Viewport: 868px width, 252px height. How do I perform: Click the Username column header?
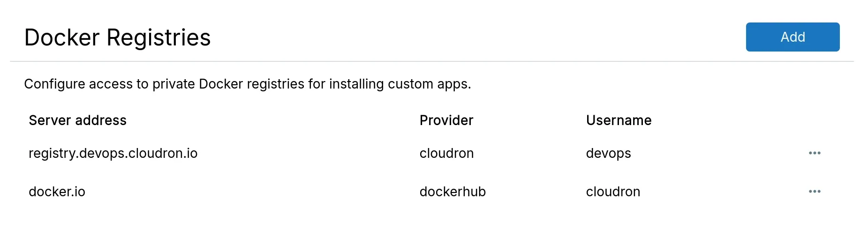(619, 120)
